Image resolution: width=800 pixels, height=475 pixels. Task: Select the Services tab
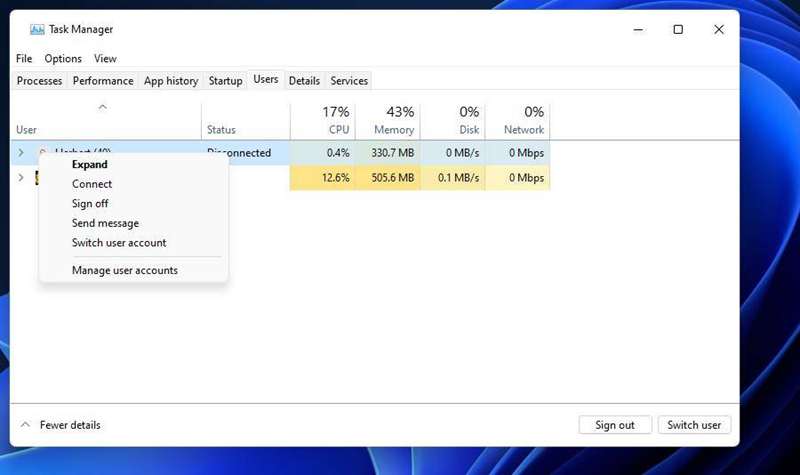[349, 81]
